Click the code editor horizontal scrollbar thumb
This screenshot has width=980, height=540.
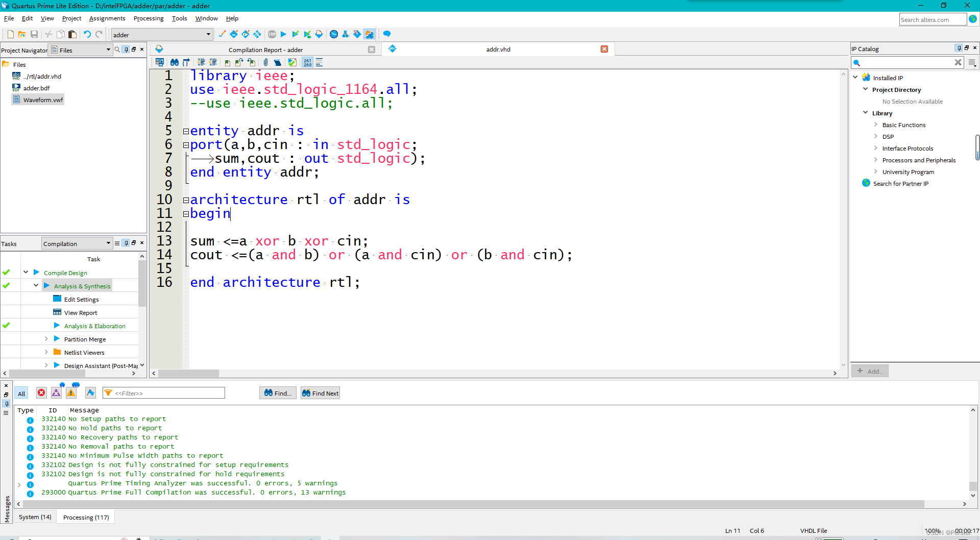tap(188, 374)
